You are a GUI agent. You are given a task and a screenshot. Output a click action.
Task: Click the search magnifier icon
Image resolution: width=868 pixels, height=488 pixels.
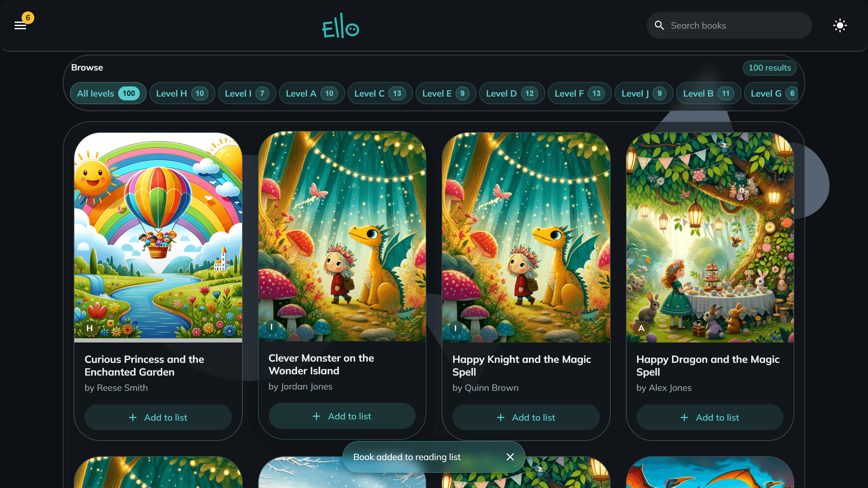tap(659, 25)
